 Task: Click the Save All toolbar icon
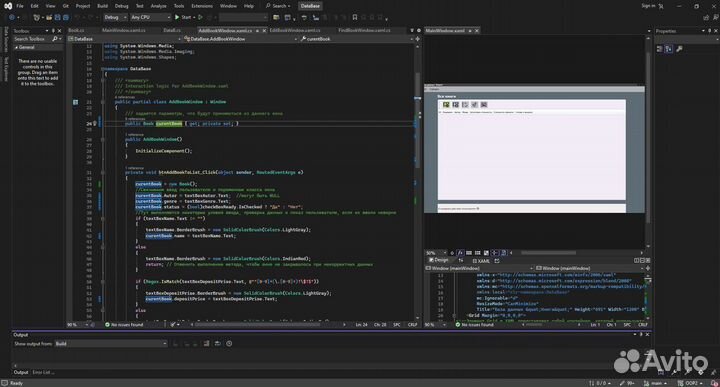coord(66,17)
